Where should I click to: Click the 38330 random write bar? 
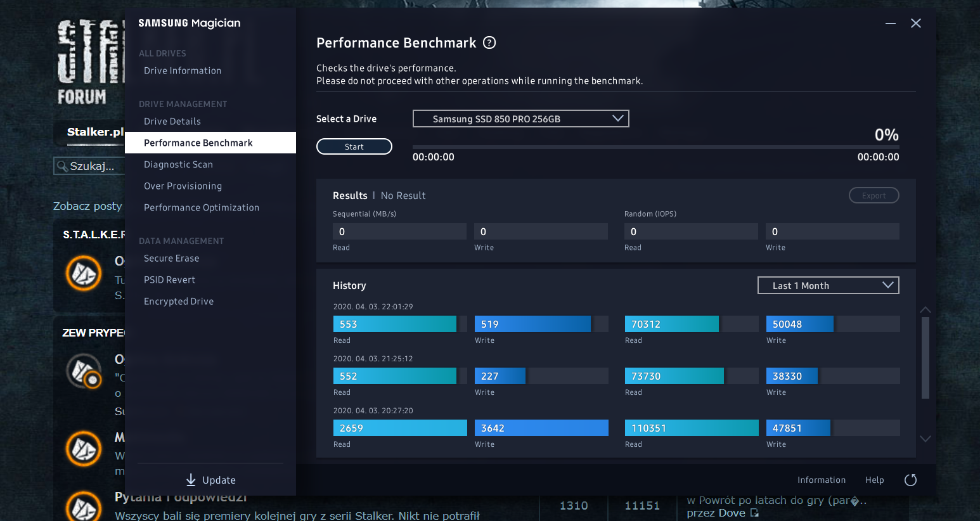pos(792,376)
